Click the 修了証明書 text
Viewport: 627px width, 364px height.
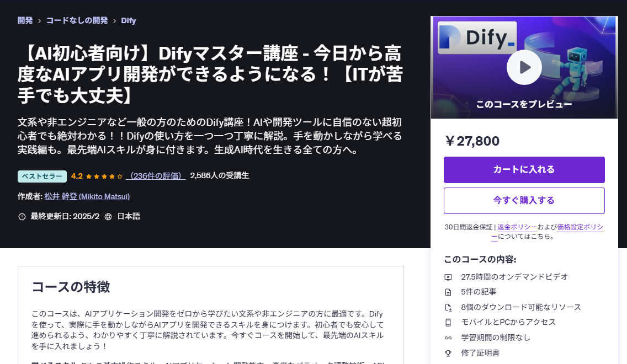point(480,353)
